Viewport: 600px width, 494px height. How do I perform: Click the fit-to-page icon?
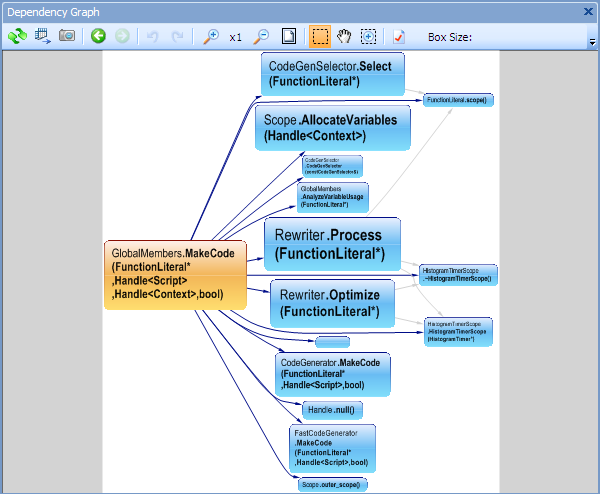[x=289, y=36]
